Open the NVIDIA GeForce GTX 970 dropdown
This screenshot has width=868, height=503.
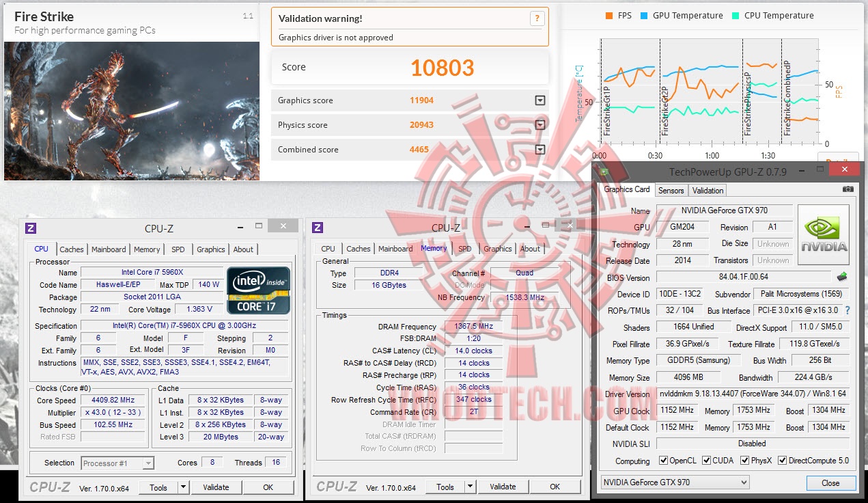tap(675, 482)
